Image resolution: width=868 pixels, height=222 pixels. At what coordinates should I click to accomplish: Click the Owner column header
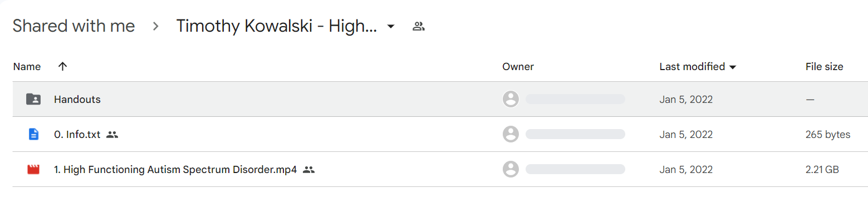coord(518,67)
